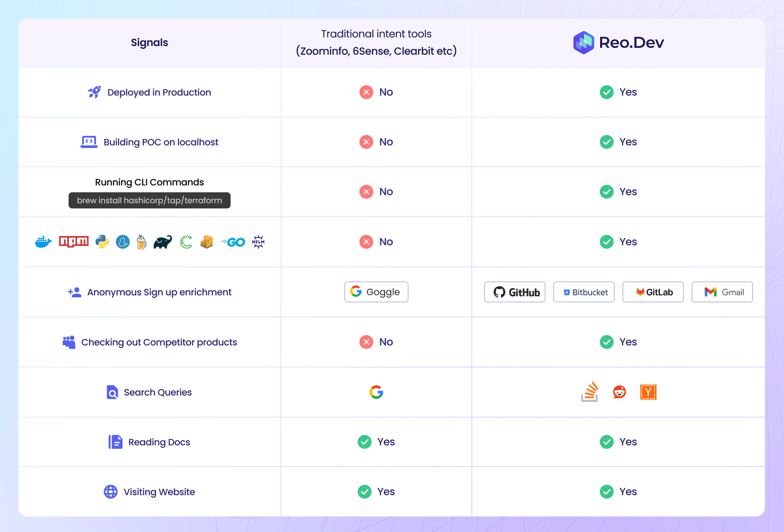Click the Python logo

click(102, 242)
